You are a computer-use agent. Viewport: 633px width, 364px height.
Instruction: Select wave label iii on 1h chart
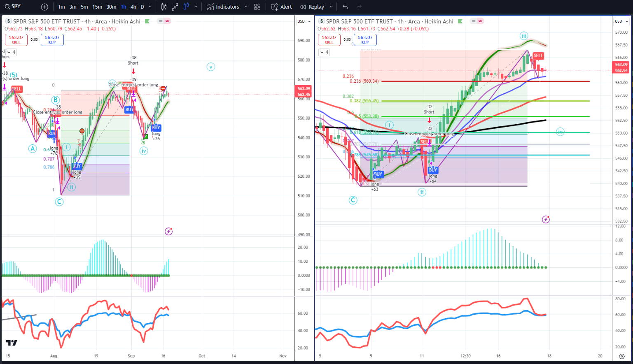[523, 36]
